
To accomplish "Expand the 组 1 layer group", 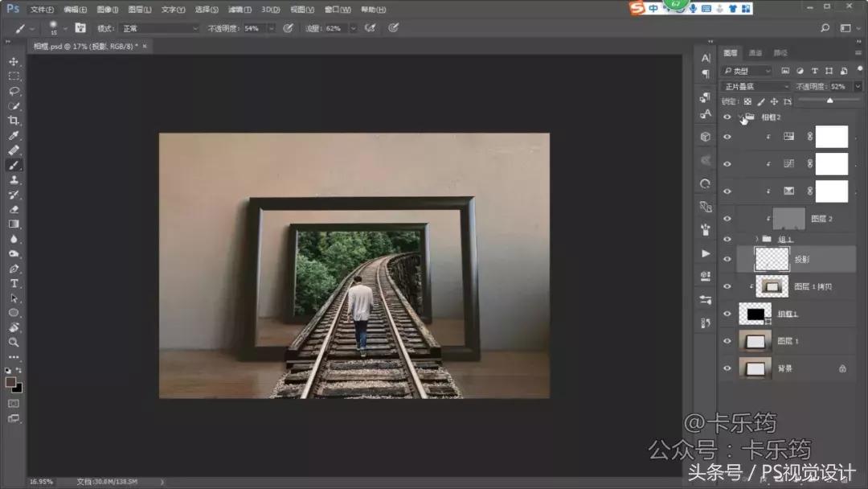I will (757, 240).
